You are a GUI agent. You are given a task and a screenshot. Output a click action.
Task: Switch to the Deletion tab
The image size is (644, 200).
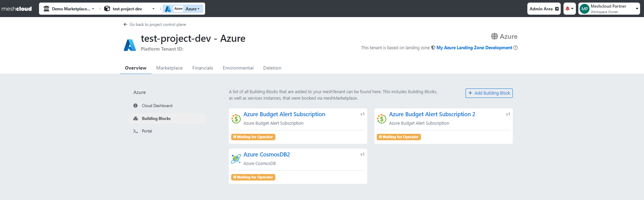(272, 68)
